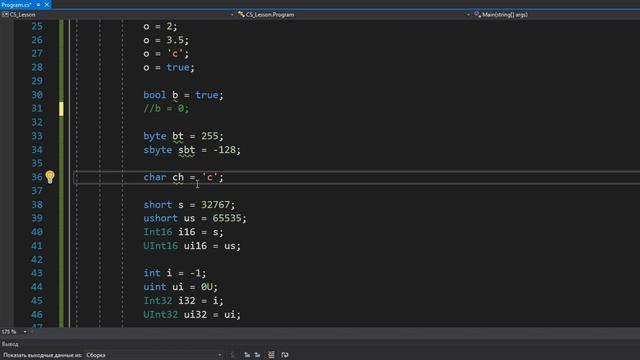Image resolution: width=640 pixels, height=360 pixels.
Task: Click the line 'ushort us = 65535;'
Action: tap(195, 218)
